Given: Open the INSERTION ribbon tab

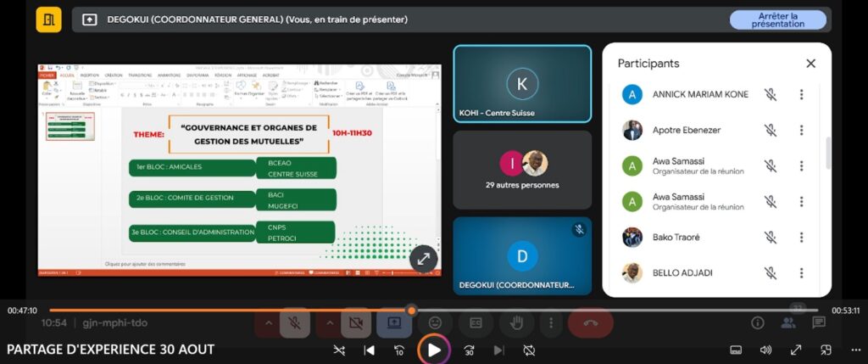Looking at the screenshot, I should coord(90,75).
